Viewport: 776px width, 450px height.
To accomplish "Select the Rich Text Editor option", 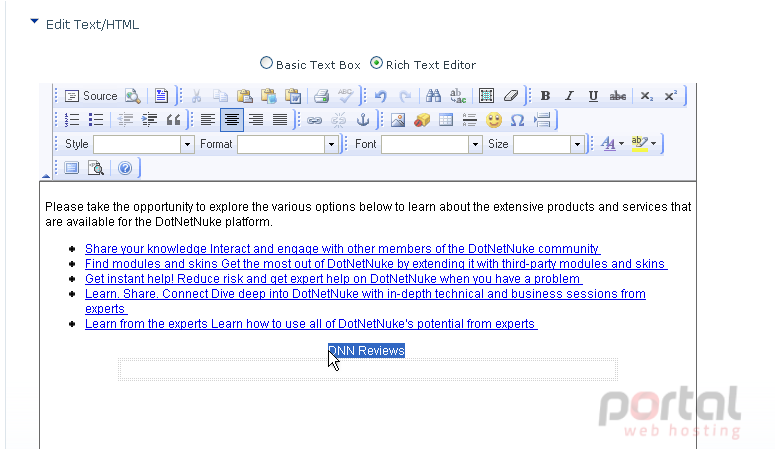I will point(377,63).
